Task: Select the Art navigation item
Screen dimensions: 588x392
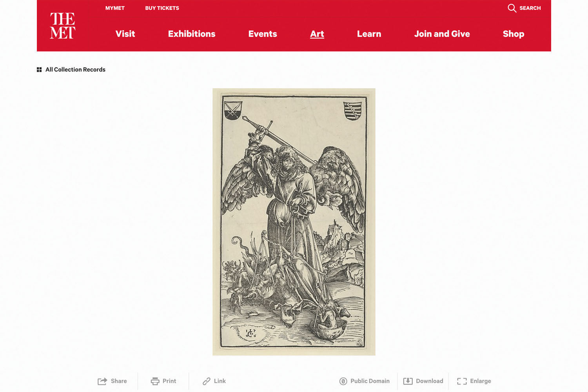Action: [317, 34]
